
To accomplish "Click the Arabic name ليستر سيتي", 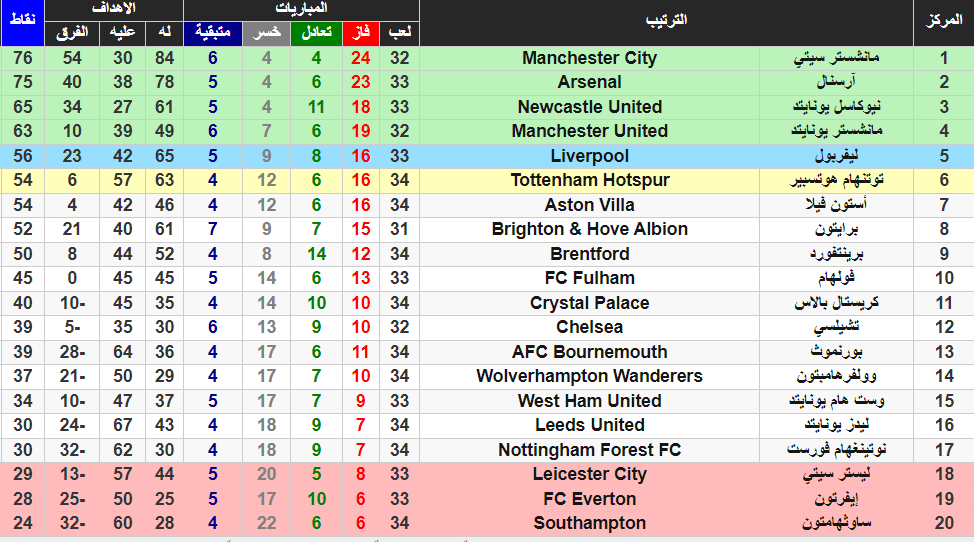I will pos(836,474).
